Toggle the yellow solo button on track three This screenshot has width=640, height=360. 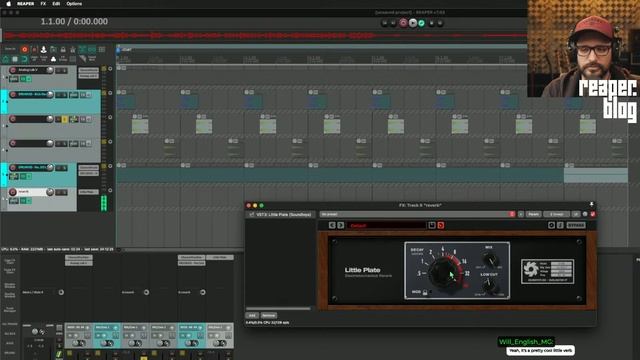(x=64, y=119)
